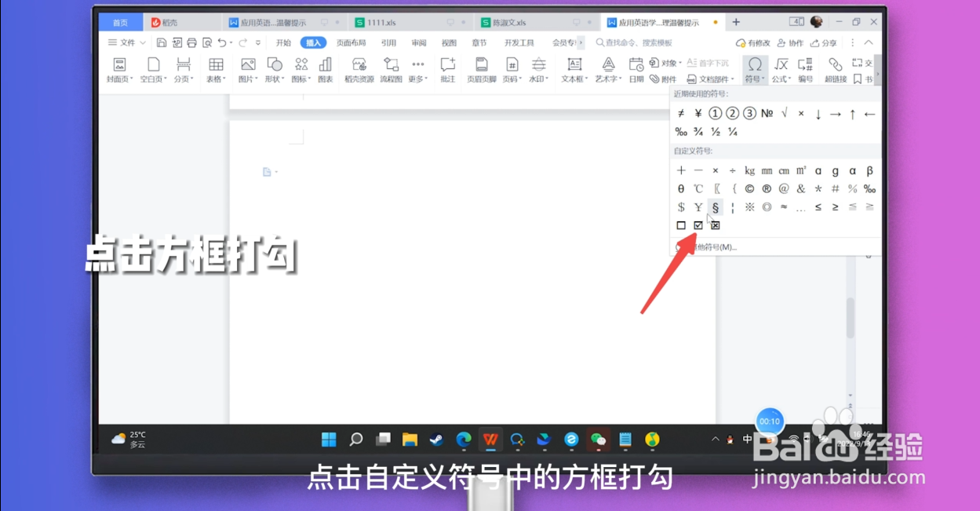Select the empty square symbol
980x511 pixels.
(680, 225)
